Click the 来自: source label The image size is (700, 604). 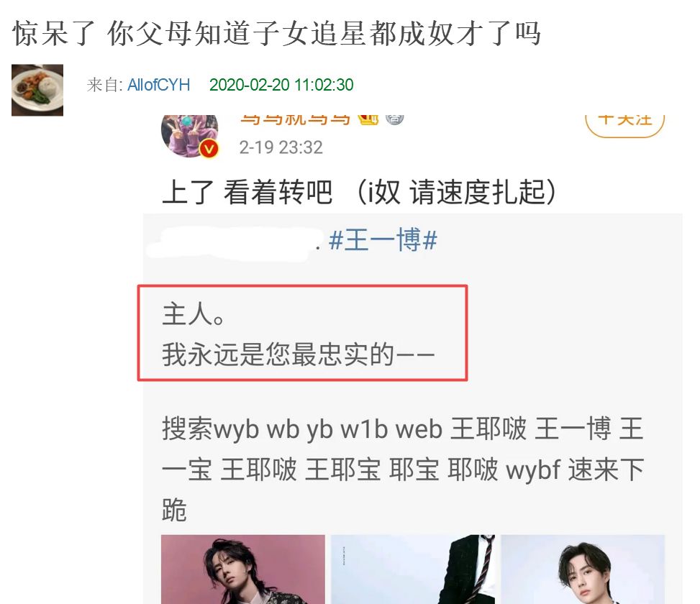coord(105,85)
